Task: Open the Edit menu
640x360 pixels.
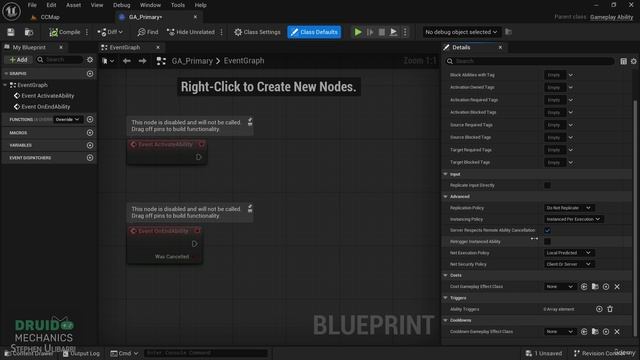Action: point(51,5)
